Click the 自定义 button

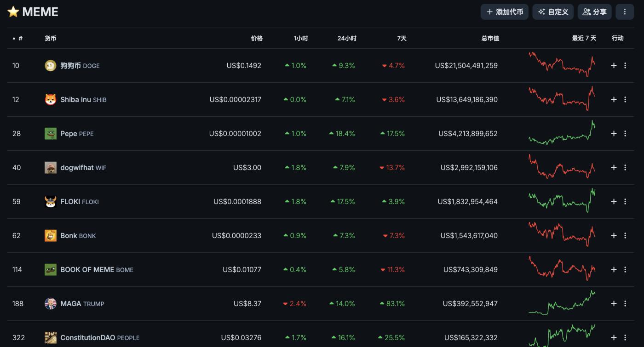(553, 12)
